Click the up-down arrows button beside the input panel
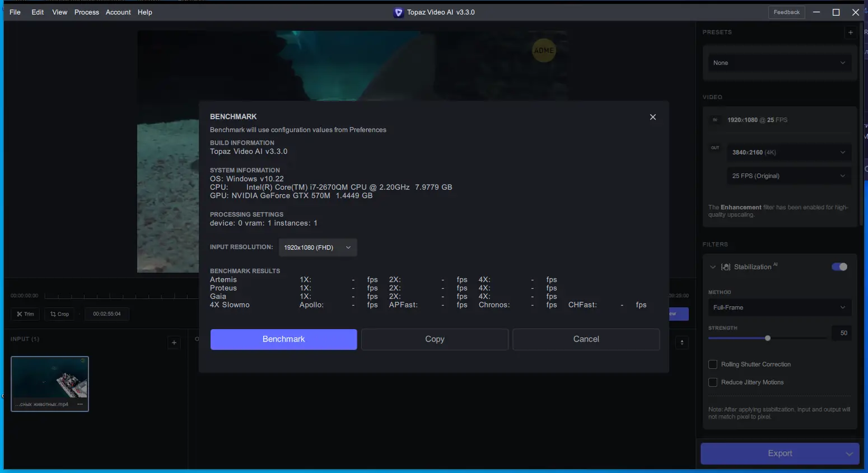 pos(682,343)
